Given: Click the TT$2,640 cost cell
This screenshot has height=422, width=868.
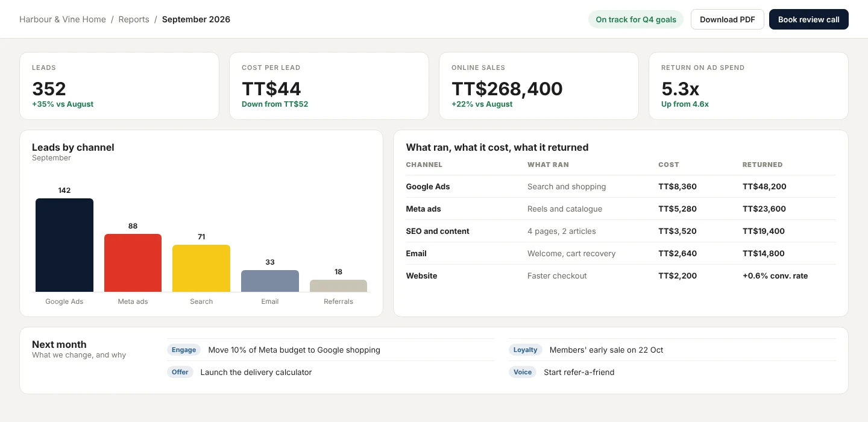Looking at the screenshot, I should pos(678,253).
